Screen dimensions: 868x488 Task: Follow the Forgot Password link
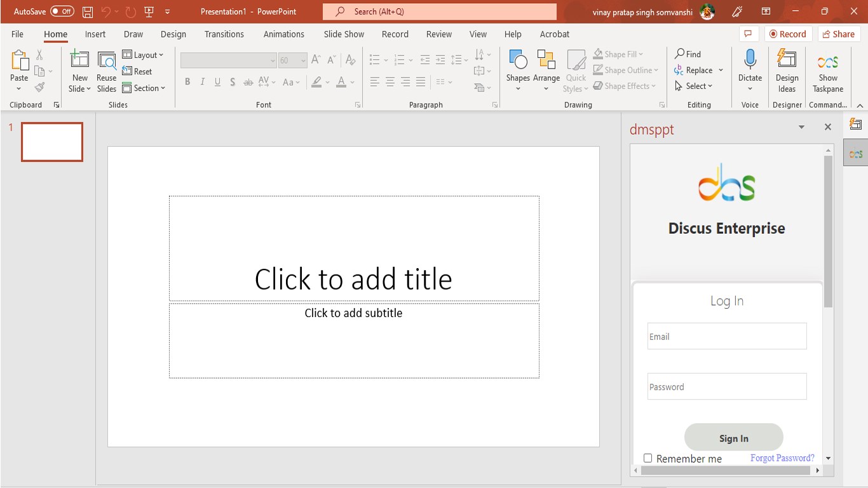(x=782, y=458)
